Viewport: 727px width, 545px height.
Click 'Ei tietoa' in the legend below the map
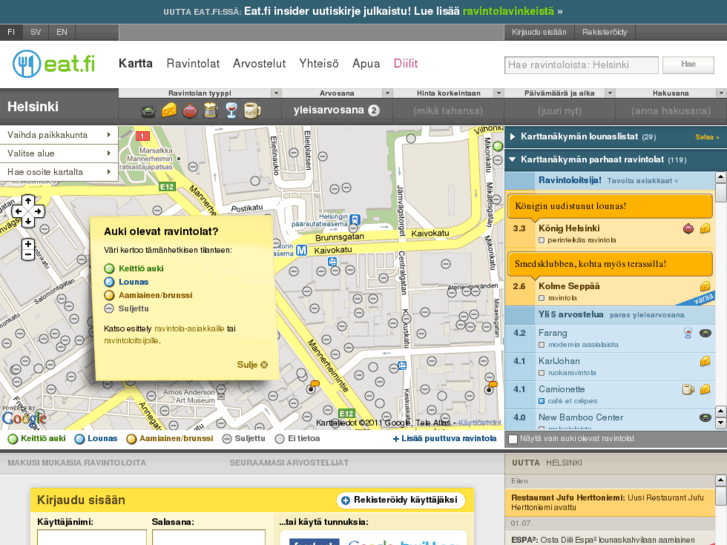pyautogui.click(x=297, y=439)
